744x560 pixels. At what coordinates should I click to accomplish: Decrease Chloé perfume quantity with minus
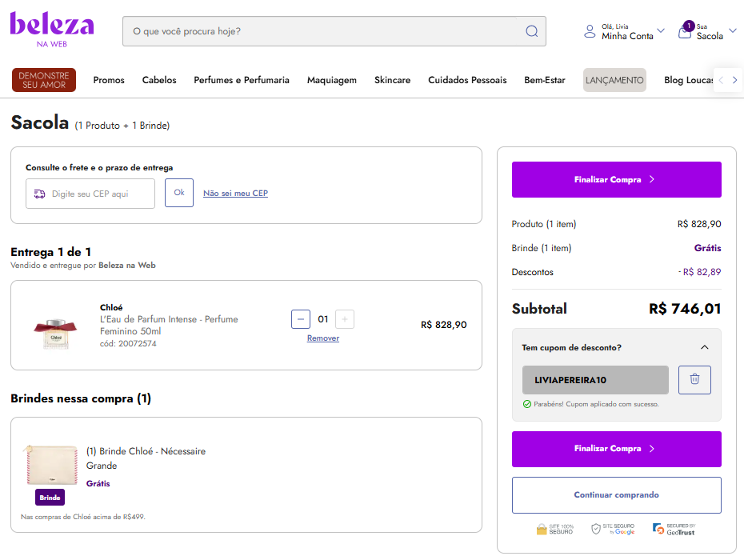pyautogui.click(x=301, y=319)
